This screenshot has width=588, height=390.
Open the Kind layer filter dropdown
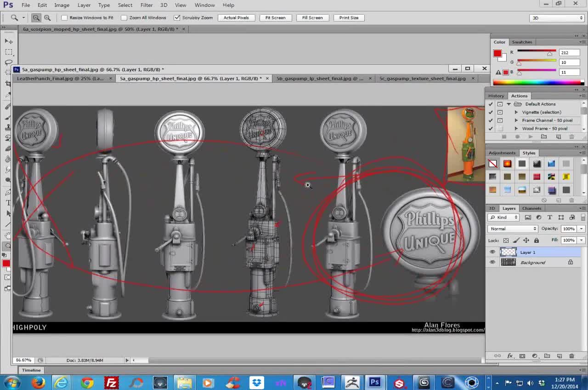pos(503,217)
